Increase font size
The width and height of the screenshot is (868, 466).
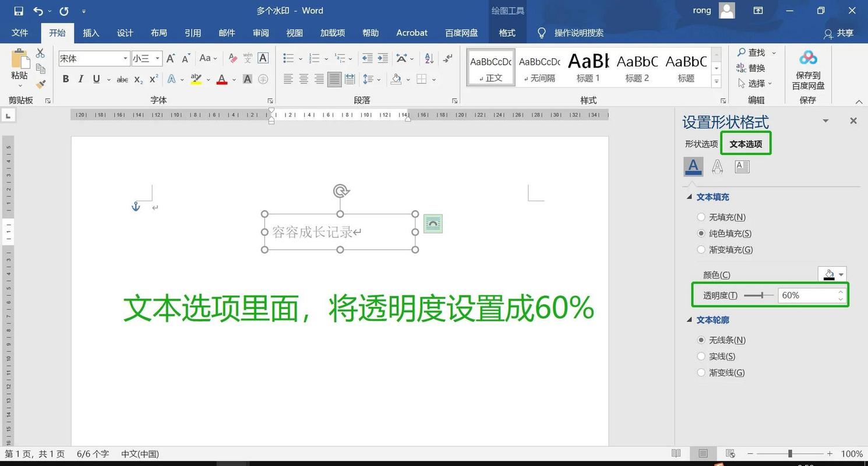point(171,58)
